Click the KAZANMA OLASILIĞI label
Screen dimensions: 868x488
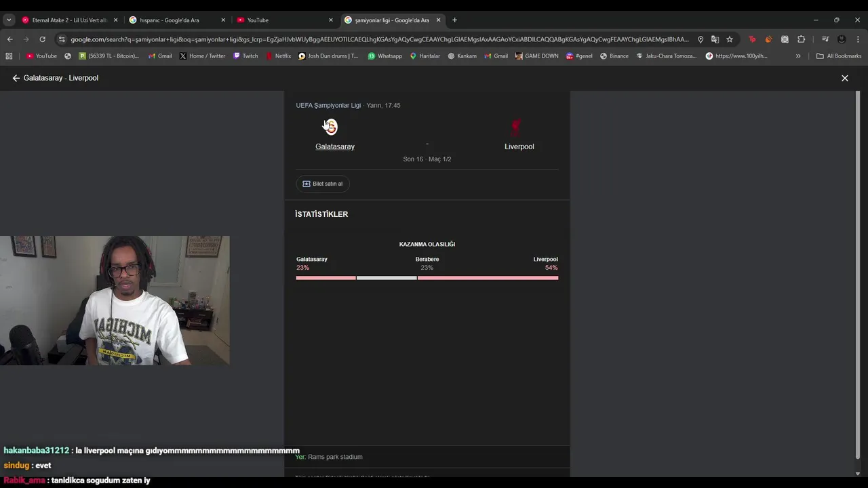[x=427, y=244]
